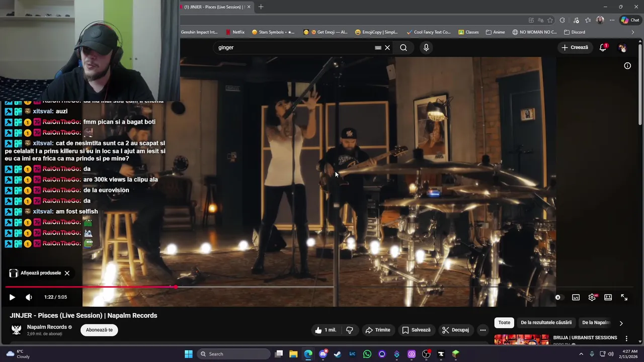Open the Copilot Chat button
The image size is (644, 362).
click(x=630, y=20)
